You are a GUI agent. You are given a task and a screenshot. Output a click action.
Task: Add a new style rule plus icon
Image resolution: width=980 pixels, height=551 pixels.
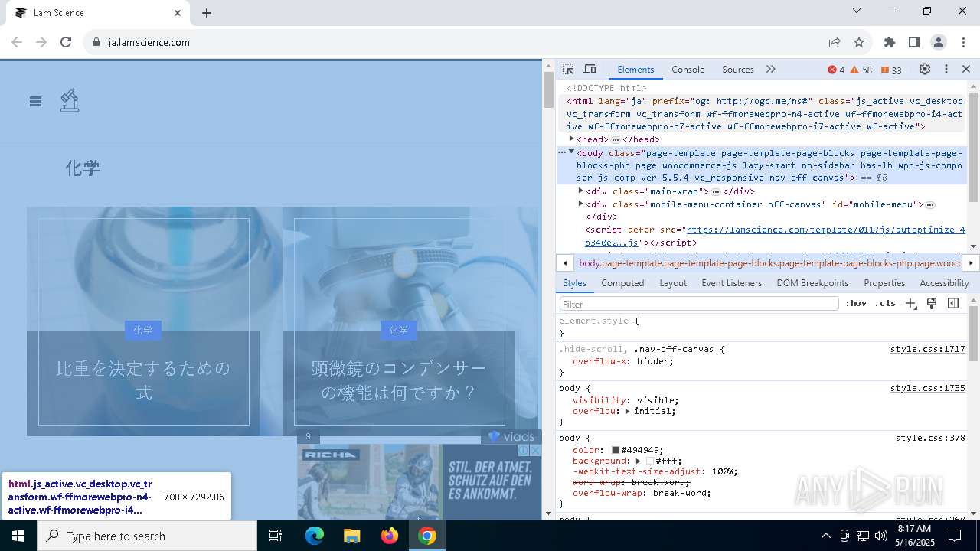[x=910, y=304]
